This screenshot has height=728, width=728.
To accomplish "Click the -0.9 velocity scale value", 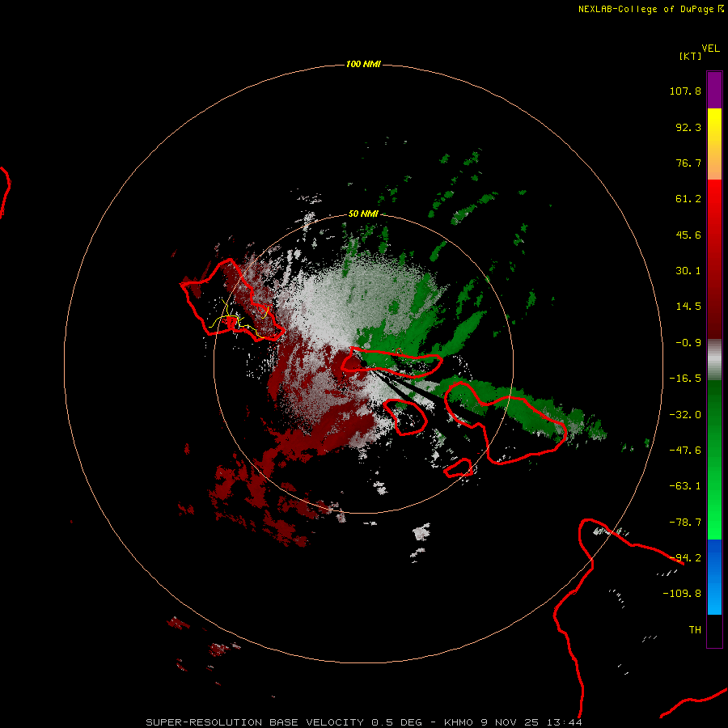I will click(x=688, y=343).
